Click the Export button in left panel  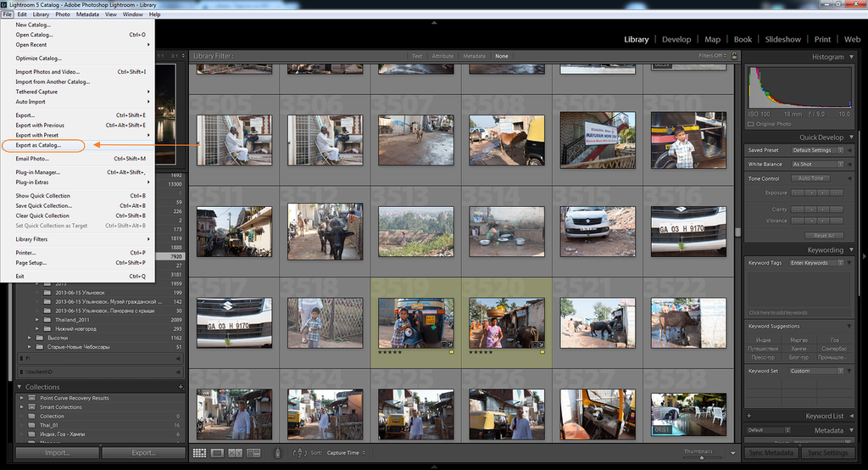coord(143,453)
